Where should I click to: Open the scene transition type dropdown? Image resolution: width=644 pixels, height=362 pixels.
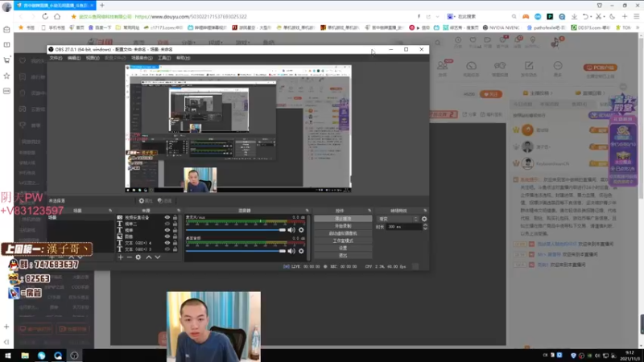coord(398,219)
